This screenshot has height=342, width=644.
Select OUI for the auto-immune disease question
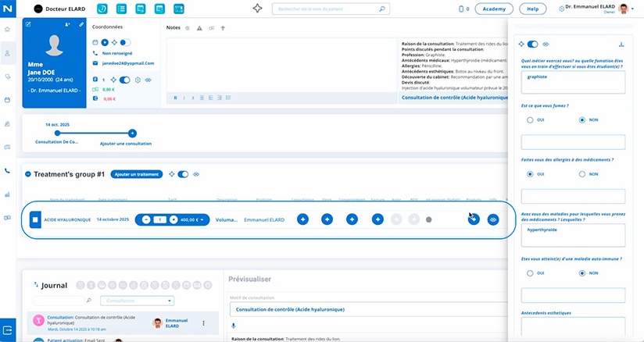pyautogui.click(x=530, y=273)
